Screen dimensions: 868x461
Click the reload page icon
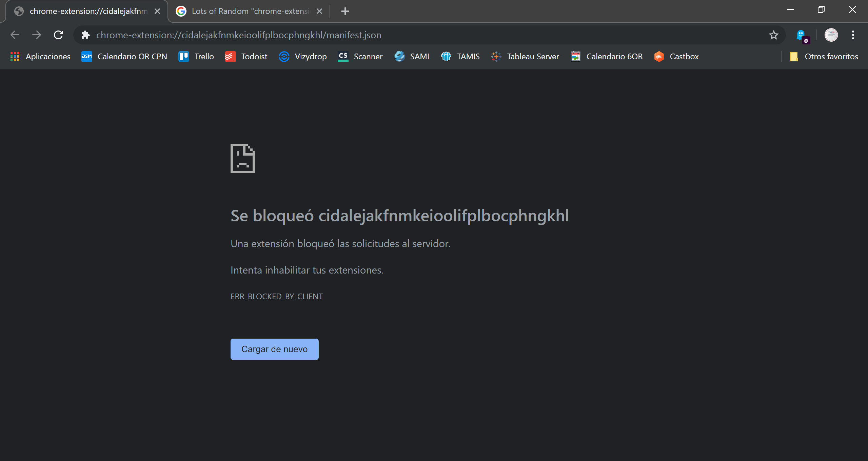(58, 35)
